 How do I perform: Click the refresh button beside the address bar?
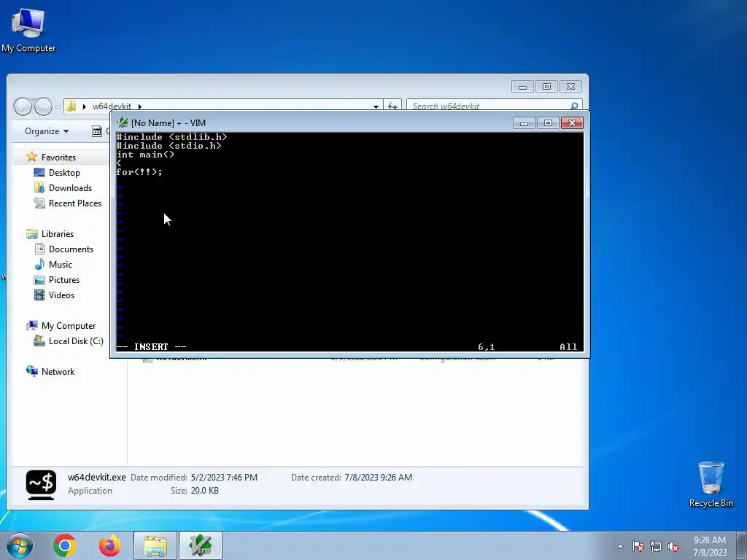(392, 106)
